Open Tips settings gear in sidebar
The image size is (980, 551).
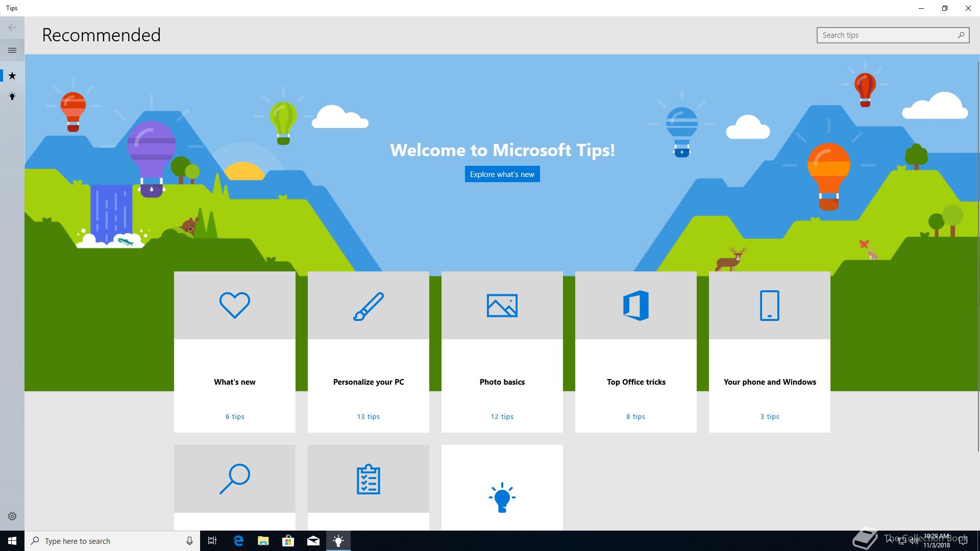(12, 516)
